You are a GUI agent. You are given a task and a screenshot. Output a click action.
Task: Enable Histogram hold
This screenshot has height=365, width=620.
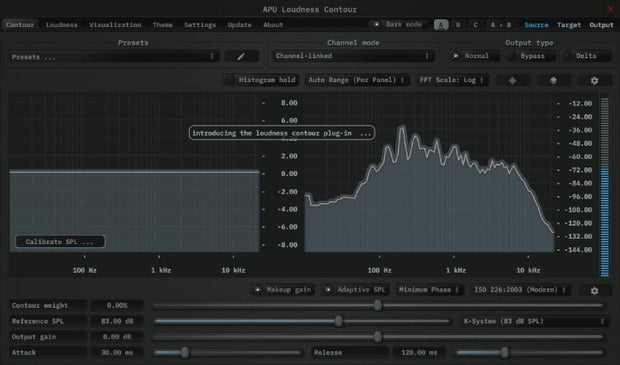coord(261,80)
